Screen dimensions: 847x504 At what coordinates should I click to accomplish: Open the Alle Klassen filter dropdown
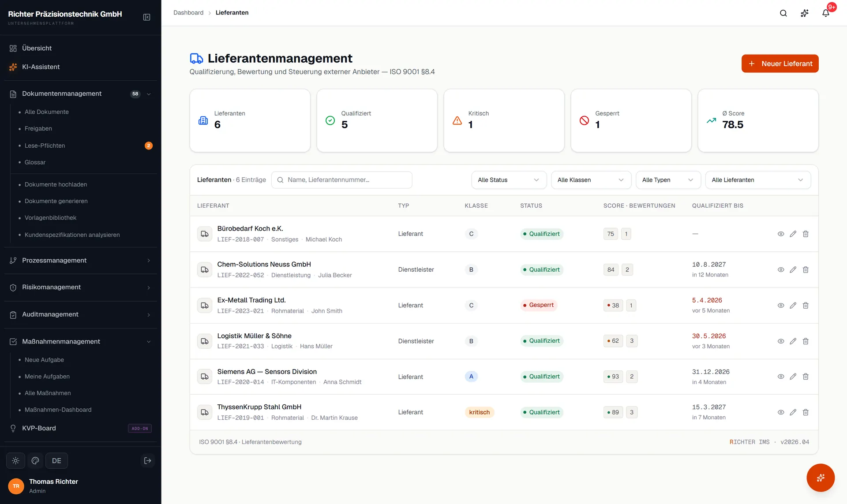click(591, 180)
